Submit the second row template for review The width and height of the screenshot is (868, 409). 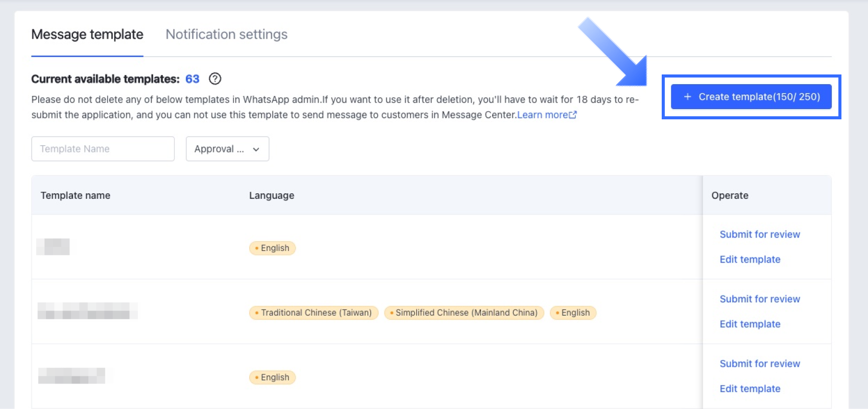click(760, 299)
